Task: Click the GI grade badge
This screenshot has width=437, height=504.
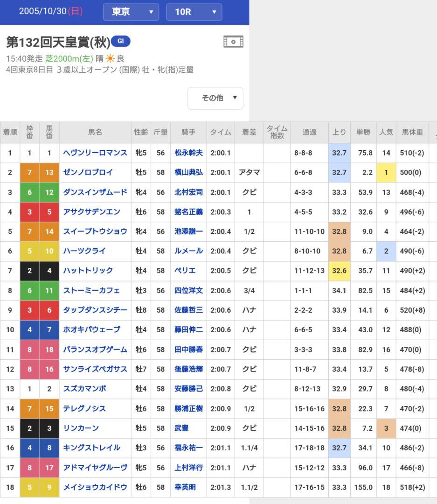Action: [x=122, y=41]
